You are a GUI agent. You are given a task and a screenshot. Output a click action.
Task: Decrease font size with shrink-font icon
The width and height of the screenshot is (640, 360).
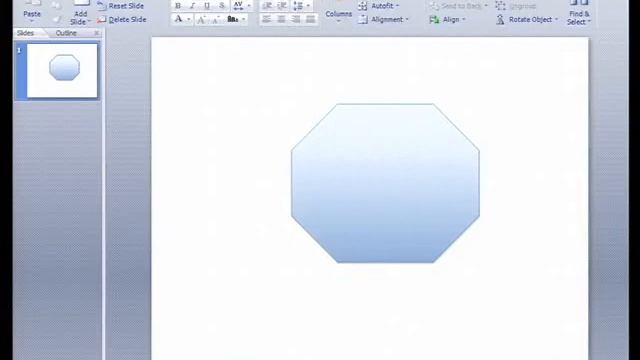[x=216, y=19]
